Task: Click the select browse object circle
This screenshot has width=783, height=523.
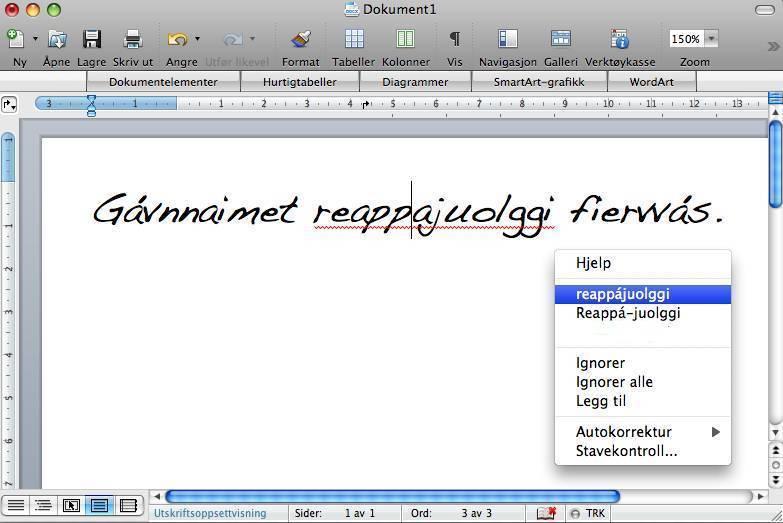Action: pos(776,466)
